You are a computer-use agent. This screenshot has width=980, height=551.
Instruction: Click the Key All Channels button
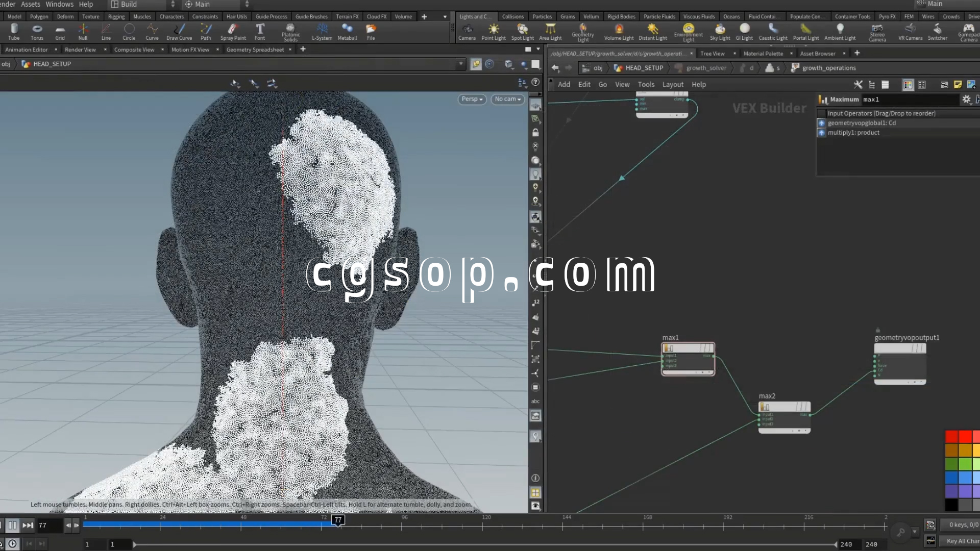coord(962,541)
